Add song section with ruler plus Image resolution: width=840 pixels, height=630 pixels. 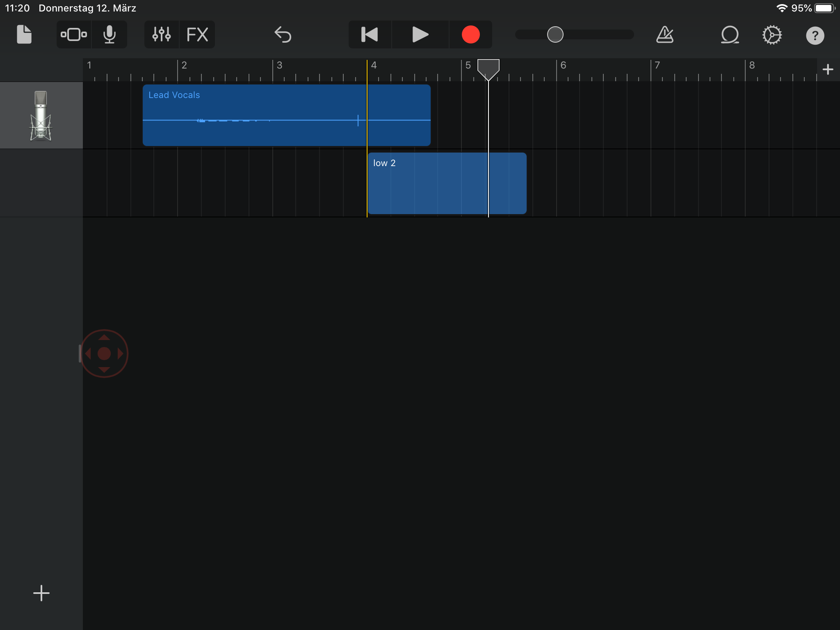(828, 69)
